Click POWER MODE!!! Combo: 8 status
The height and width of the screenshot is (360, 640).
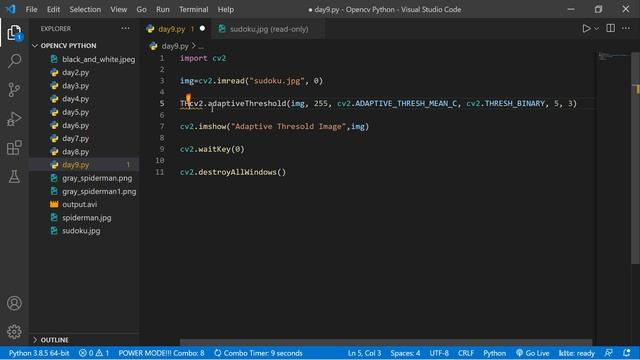[x=161, y=353]
